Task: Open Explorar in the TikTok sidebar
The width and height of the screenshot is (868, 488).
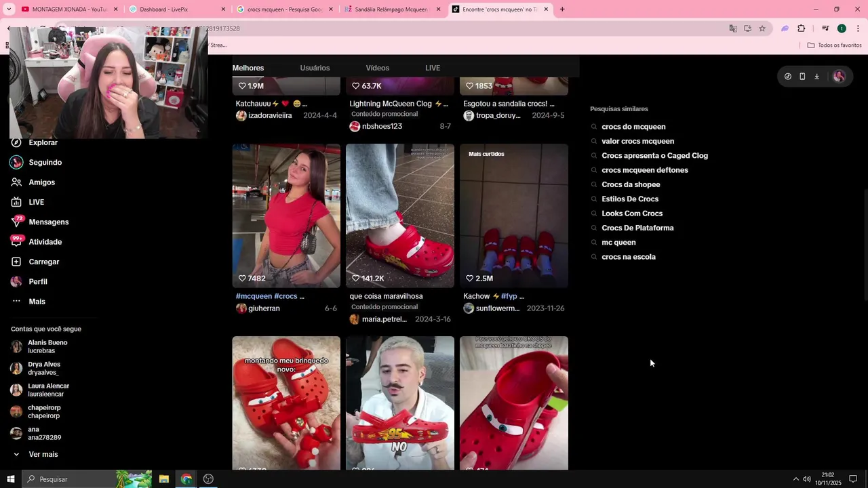Action: [x=43, y=142]
